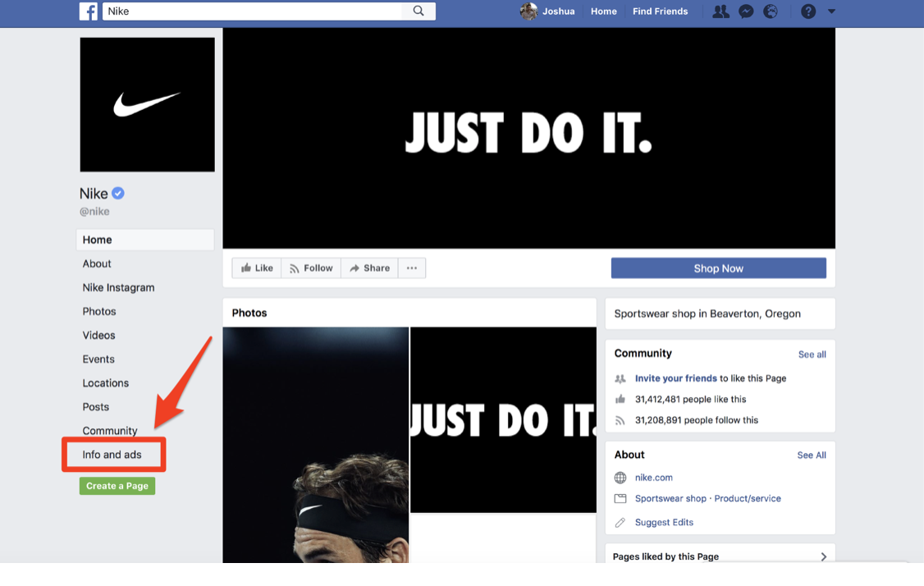Screen dimensions: 924x586
Task: Expand Pages liked by this Page chevron
Action: [x=823, y=556]
